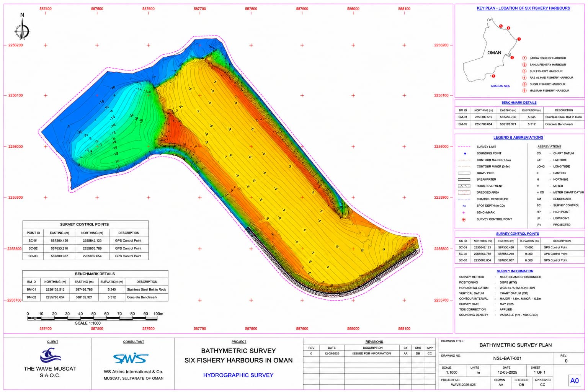The image size is (588, 392).
Task: Click the Bathymetric Survey Plan drawing title
Action: tap(516, 345)
